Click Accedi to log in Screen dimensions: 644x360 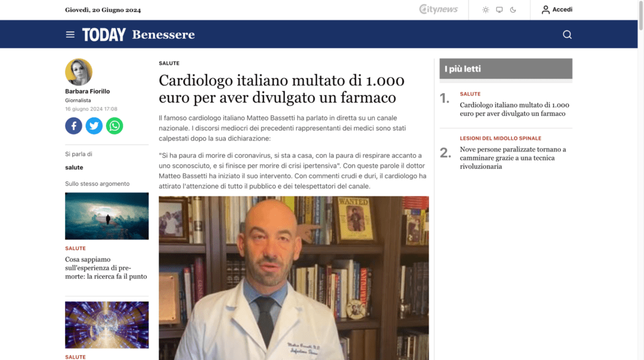coord(557,10)
